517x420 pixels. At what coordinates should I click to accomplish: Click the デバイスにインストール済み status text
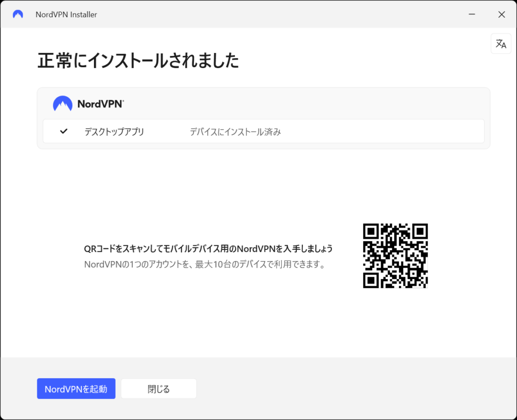tap(235, 132)
